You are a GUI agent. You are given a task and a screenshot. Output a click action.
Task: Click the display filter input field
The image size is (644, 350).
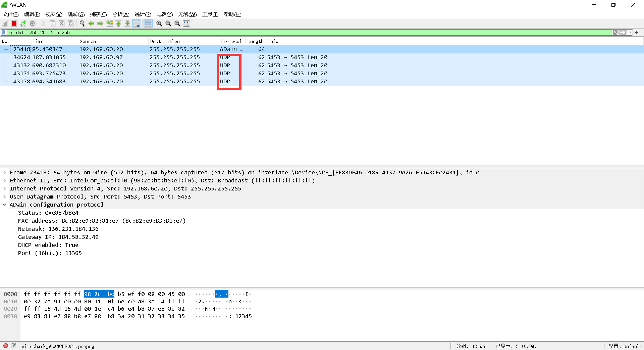click(309, 33)
